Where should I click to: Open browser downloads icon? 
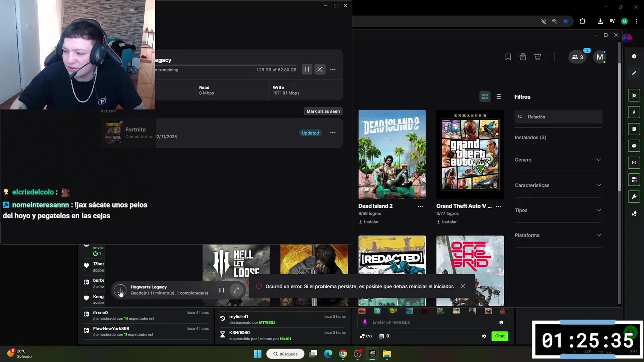click(x=600, y=21)
